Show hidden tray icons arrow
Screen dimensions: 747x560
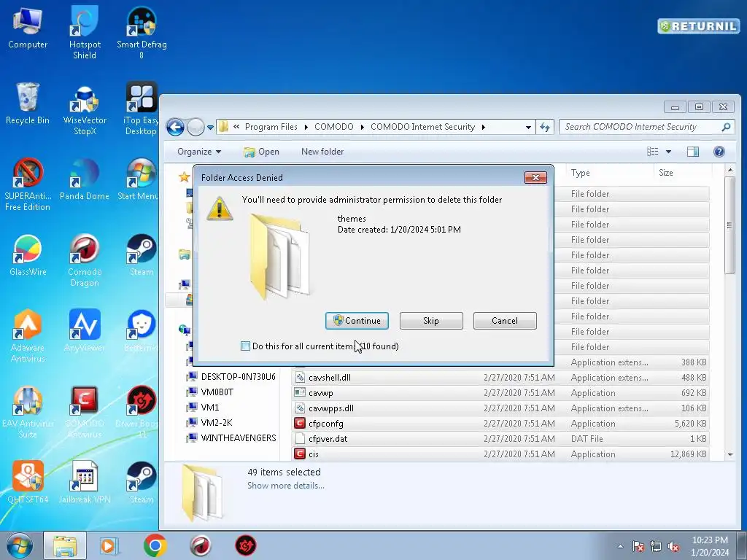[x=620, y=546]
